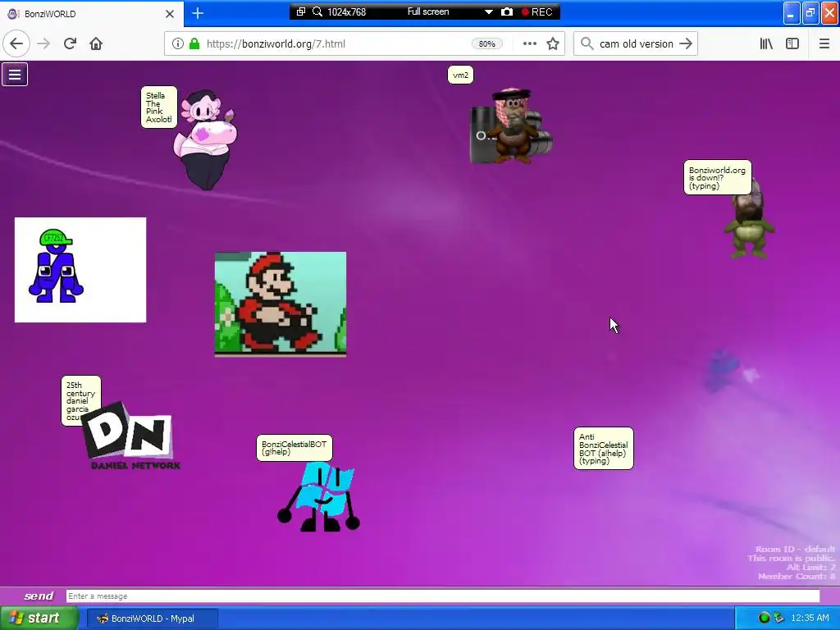Viewport: 840px width, 630px height.
Task: Select the Full screen mode label
Action: (x=428, y=11)
